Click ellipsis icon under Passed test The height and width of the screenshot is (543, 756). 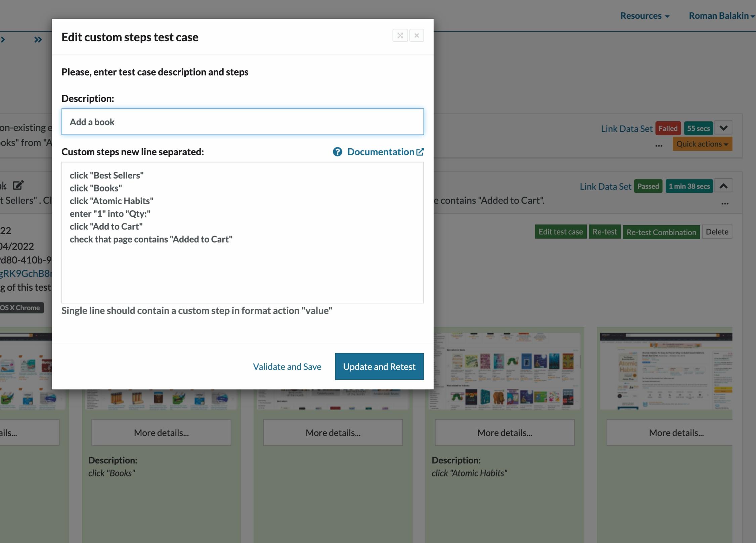pos(725,203)
